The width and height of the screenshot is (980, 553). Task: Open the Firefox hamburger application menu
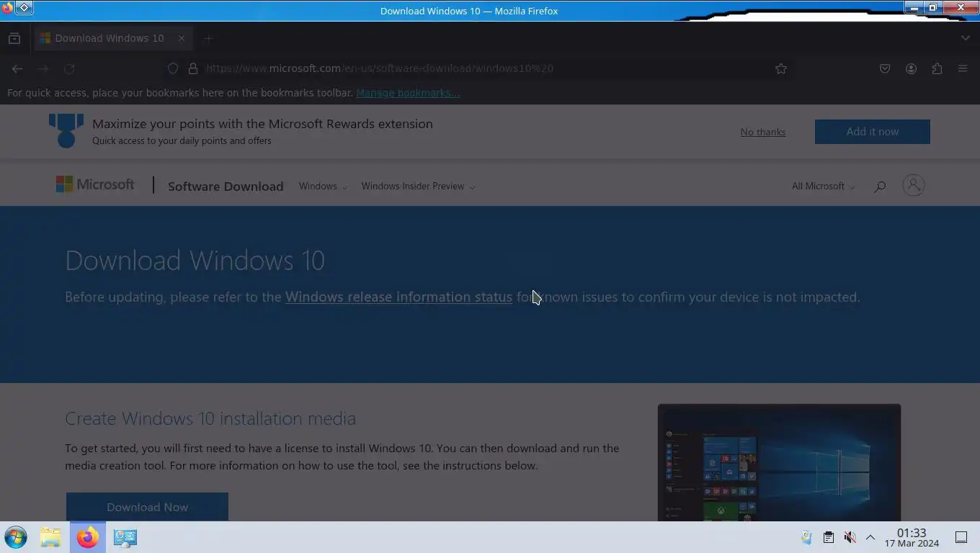(x=963, y=68)
